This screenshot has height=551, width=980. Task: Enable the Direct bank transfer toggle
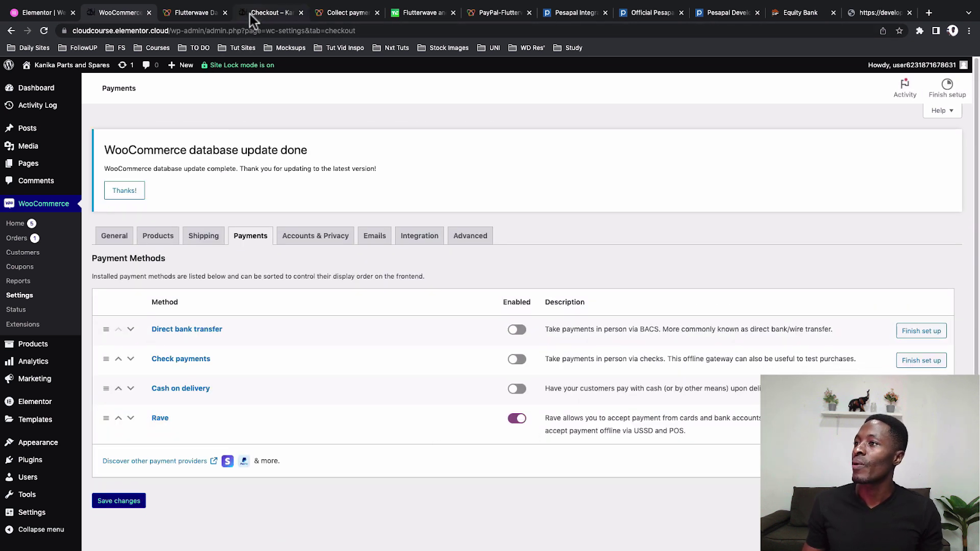(x=516, y=329)
